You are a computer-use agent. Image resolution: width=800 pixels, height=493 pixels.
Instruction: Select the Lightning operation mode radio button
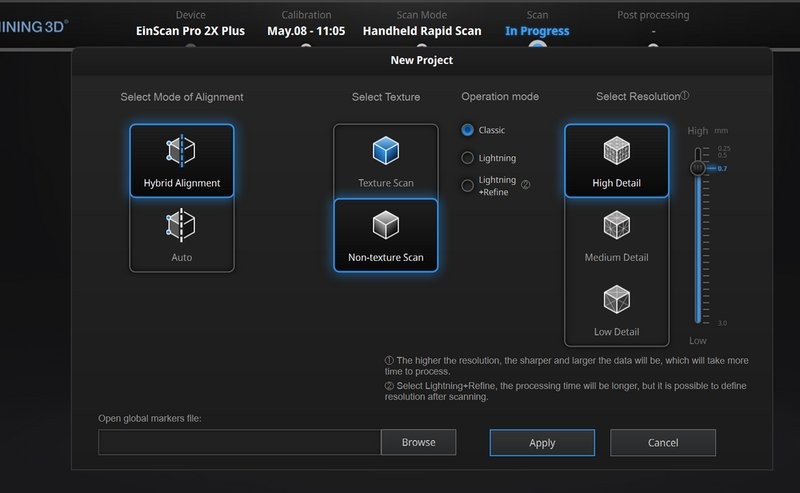point(467,158)
